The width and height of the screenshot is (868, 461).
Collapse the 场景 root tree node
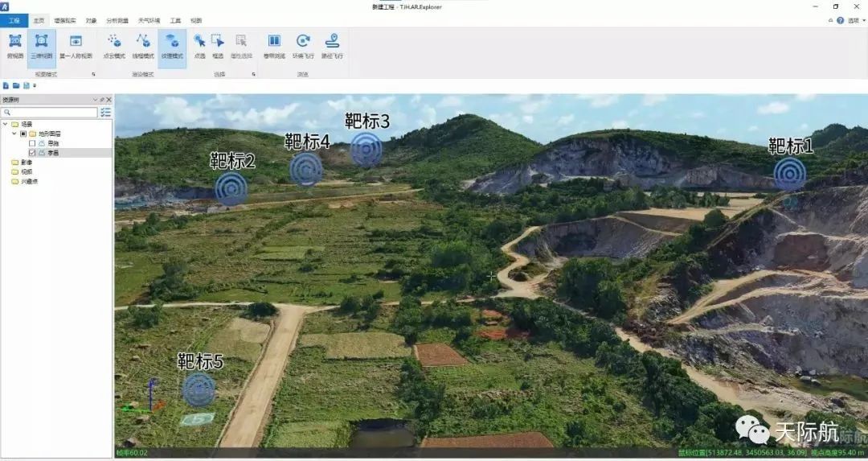6,125
